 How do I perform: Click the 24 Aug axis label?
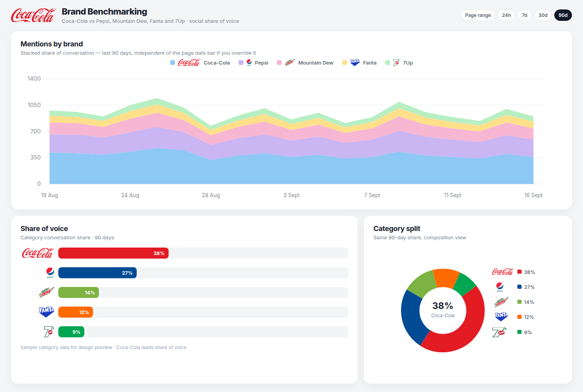click(x=130, y=195)
